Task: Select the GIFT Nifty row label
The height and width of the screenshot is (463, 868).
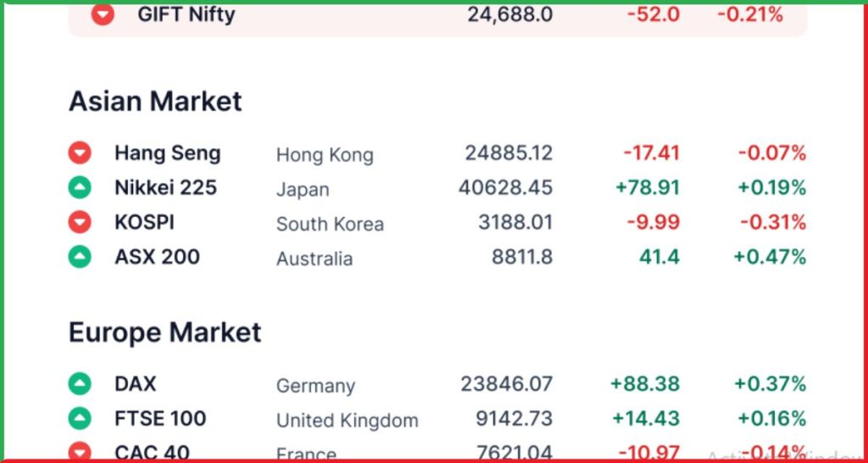Action: pyautogui.click(x=186, y=15)
